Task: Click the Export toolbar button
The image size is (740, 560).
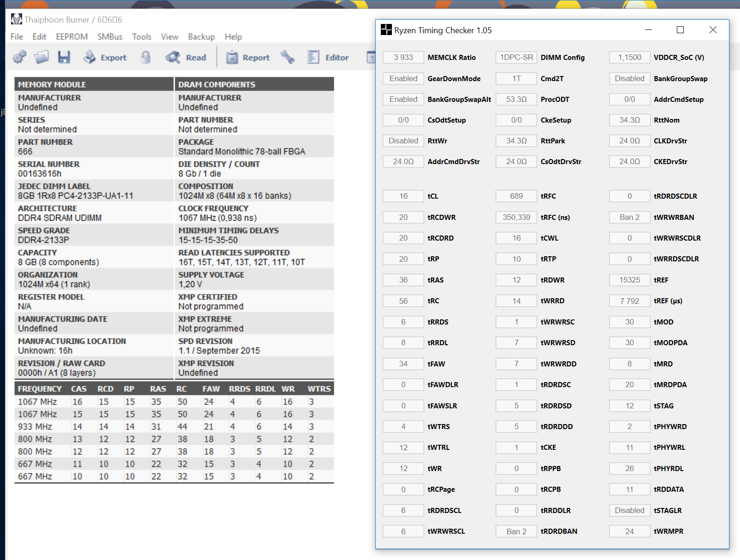Action: pyautogui.click(x=105, y=57)
